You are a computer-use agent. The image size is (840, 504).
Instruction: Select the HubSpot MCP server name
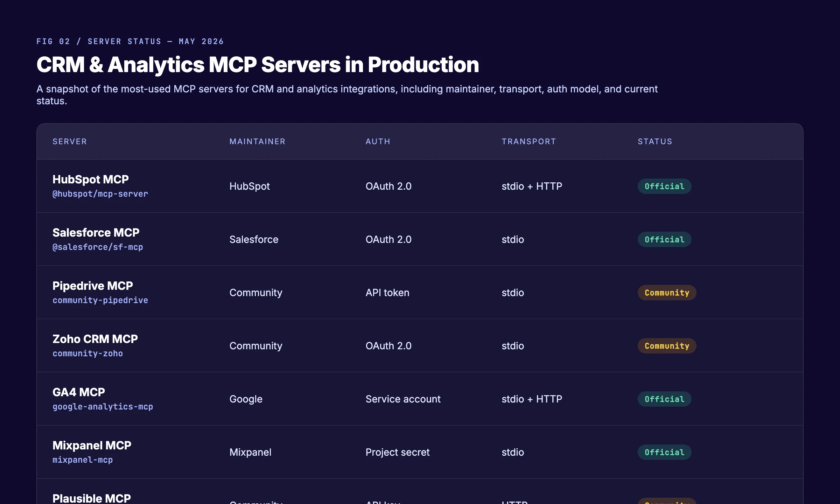pyautogui.click(x=91, y=179)
